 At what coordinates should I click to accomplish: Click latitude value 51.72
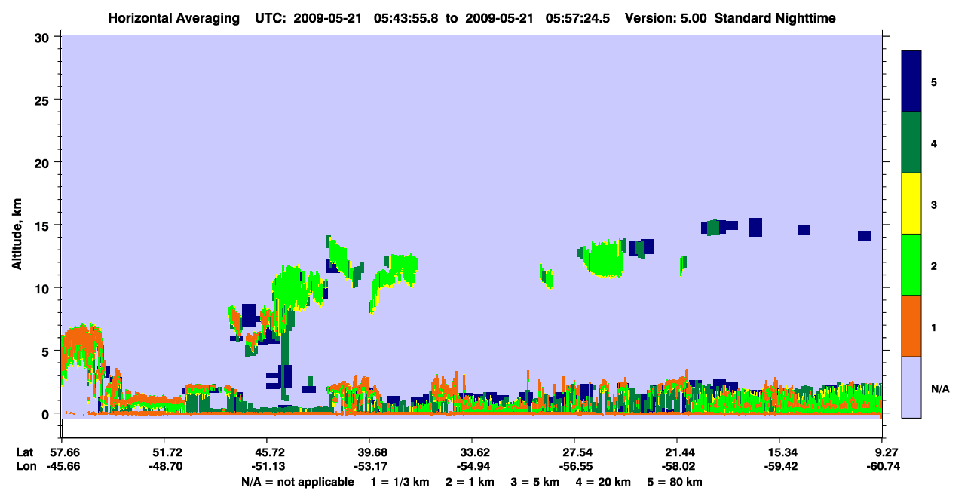click(x=164, y=452)
